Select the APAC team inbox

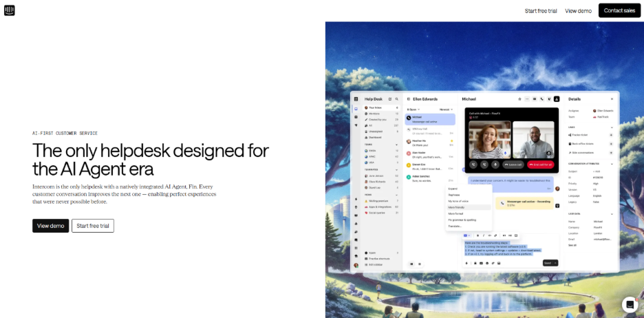pos(382,156)
